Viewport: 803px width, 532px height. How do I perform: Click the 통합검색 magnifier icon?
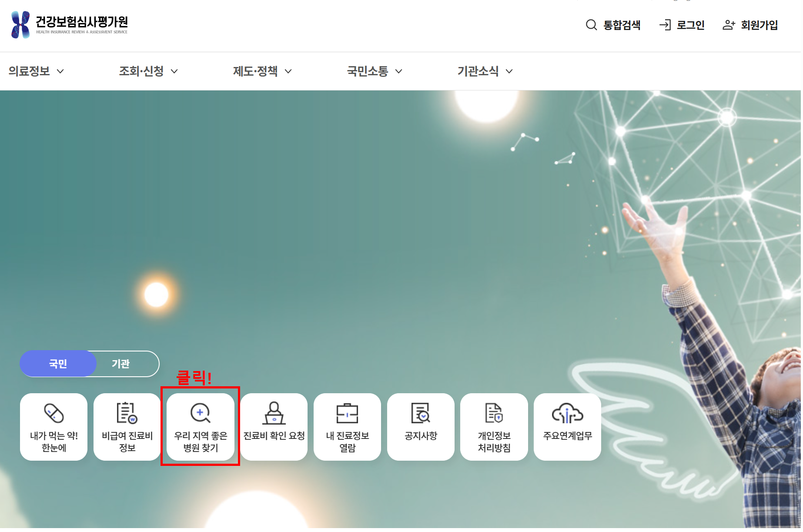tap(591, 25)
